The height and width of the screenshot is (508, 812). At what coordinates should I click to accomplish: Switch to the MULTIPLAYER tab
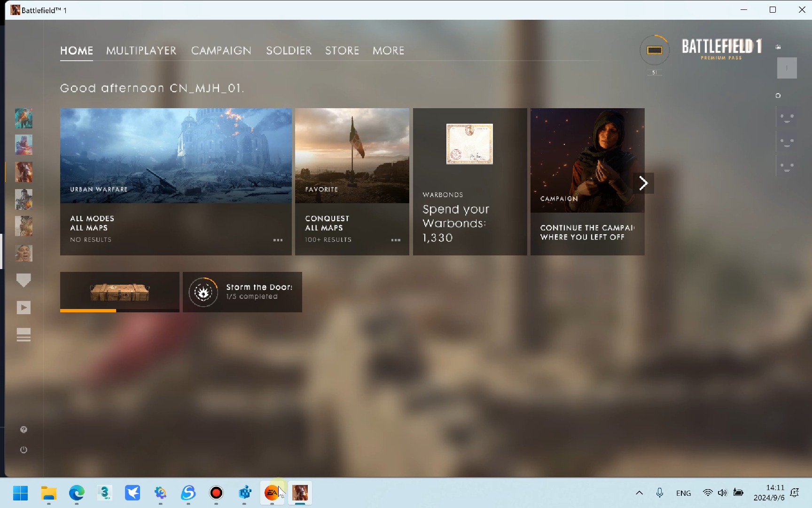[141, 50]
